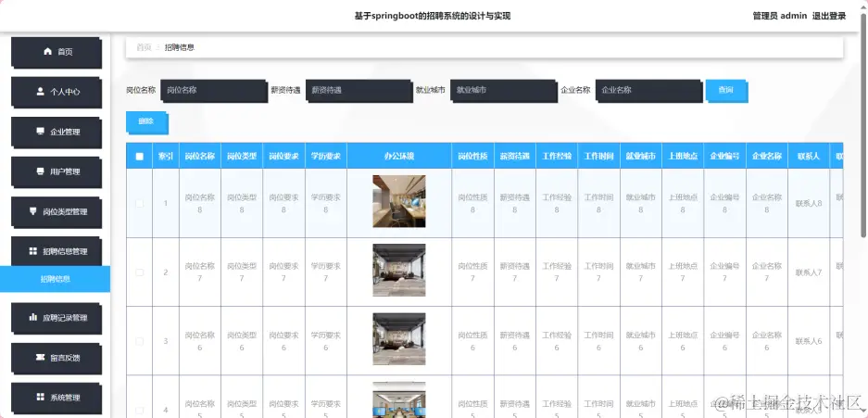Click the 岗位名称 search input
The height and width of the screenshot is (418, 868).
pos(214,91)
